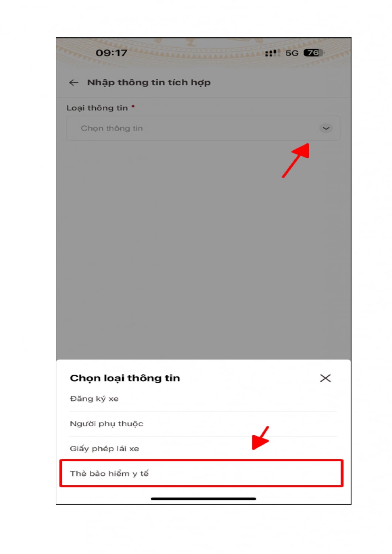Screen dimensions: 392x554
Task: Choose Thẻ bảo hiểm y tế
Action: 201,473
